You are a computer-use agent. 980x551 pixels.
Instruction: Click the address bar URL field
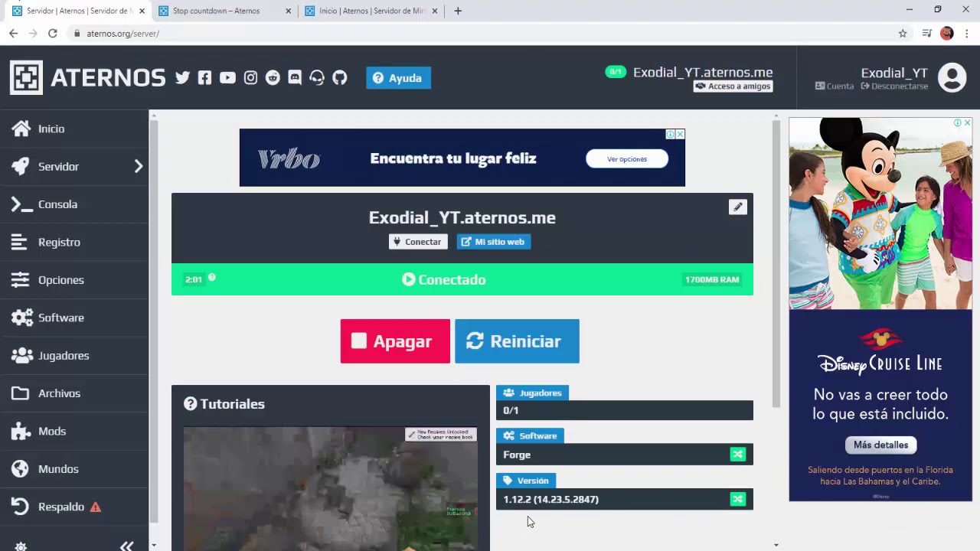tap(482, 34)
